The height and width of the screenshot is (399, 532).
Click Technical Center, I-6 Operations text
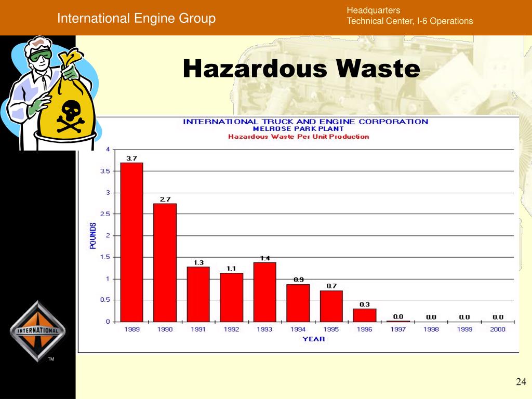coord(409,21)
